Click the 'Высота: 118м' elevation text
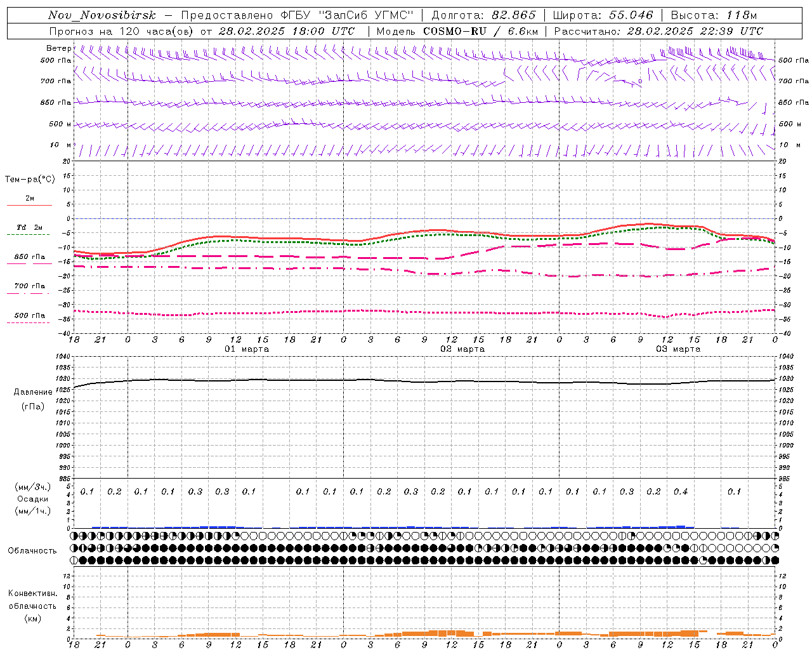This screenshot has width=812, height=650. pos(714,15)
